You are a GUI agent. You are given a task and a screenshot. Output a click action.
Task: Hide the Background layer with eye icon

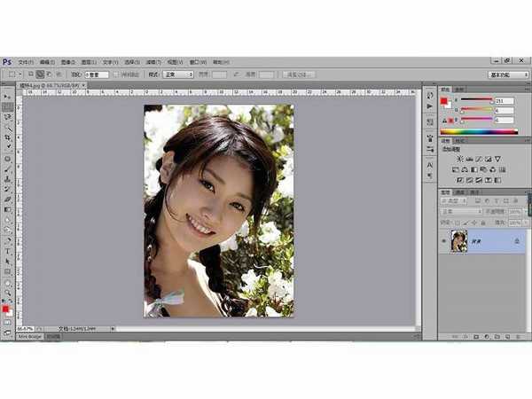[443, 241]
